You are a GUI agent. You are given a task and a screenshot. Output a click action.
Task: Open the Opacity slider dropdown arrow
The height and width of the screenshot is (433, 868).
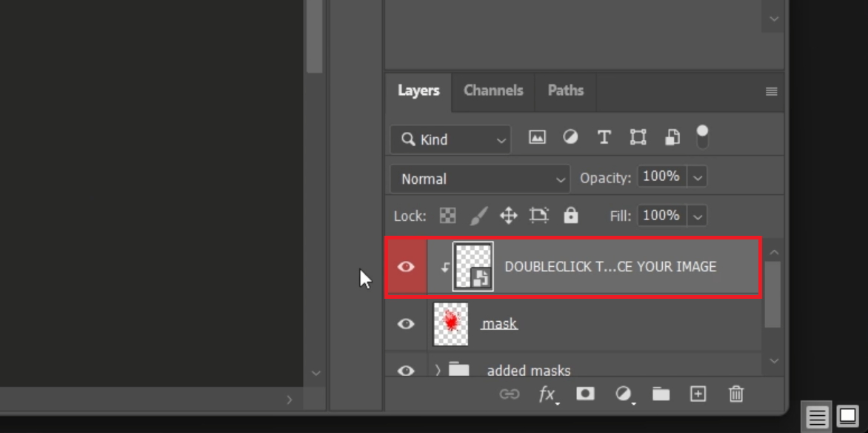point(698,178)
